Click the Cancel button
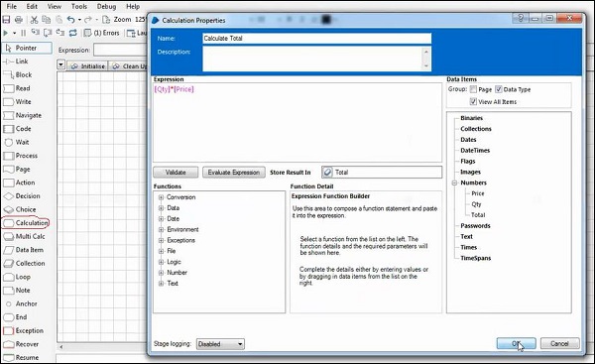 click(x=559, y=344)
